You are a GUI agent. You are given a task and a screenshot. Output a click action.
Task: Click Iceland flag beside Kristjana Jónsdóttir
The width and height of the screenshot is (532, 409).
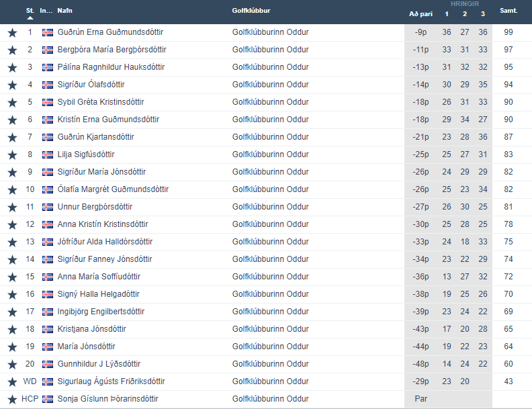click(48, 330)
